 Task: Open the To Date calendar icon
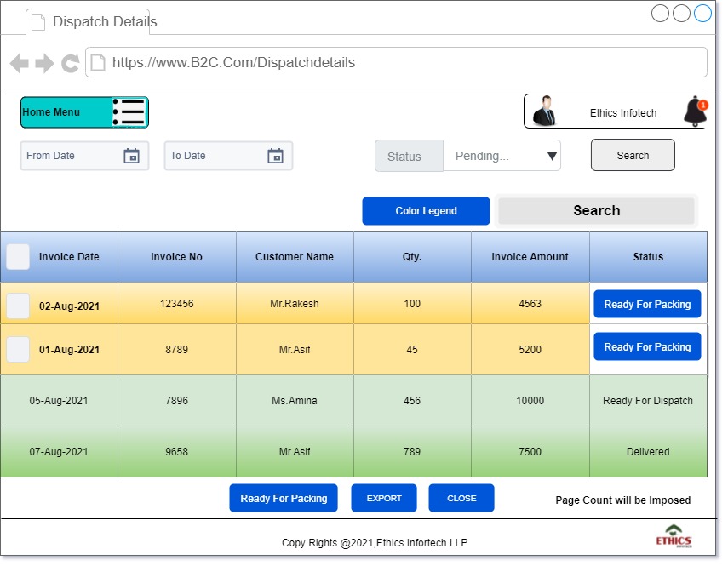[275, 156]
